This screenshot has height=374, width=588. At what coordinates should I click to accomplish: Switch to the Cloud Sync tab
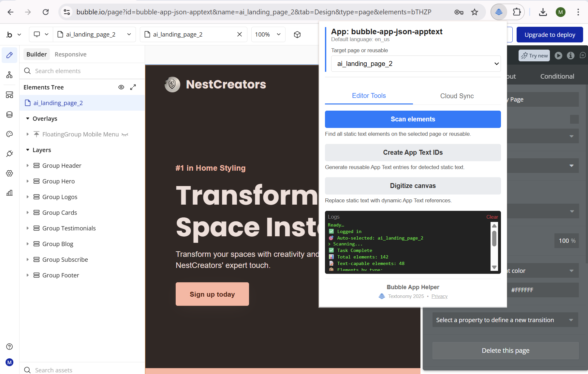coord(457,96)
